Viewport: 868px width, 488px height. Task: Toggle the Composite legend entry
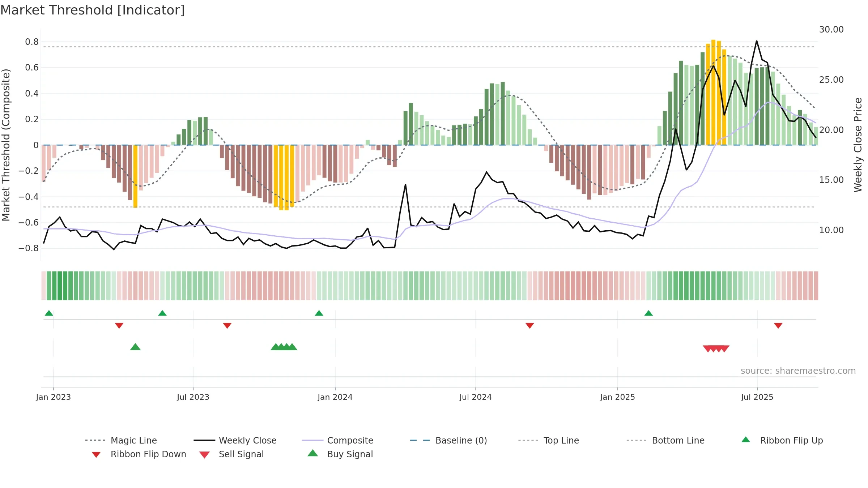337,440
